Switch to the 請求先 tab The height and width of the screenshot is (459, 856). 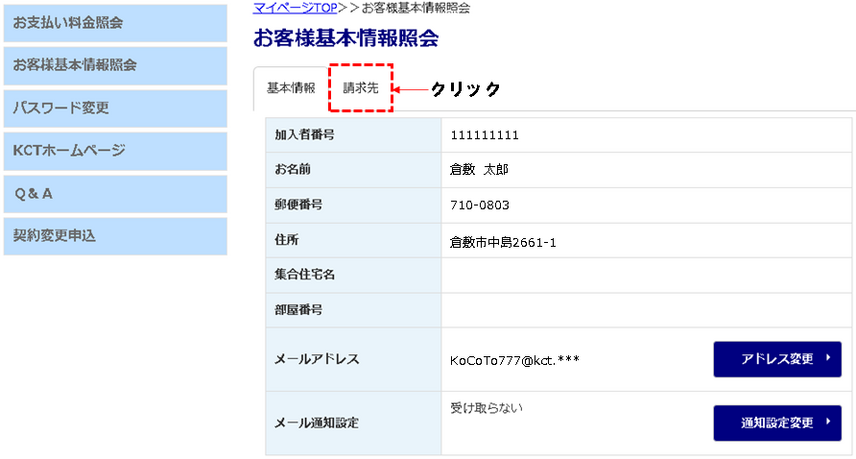click(360, 88)
